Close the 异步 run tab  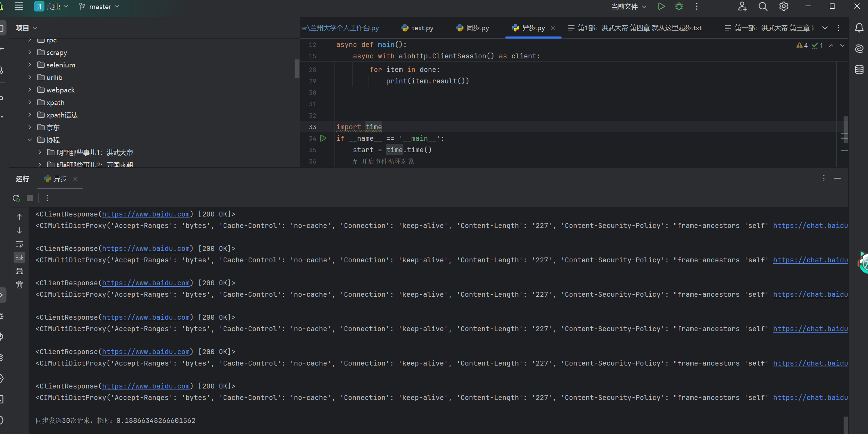[75, 179]
